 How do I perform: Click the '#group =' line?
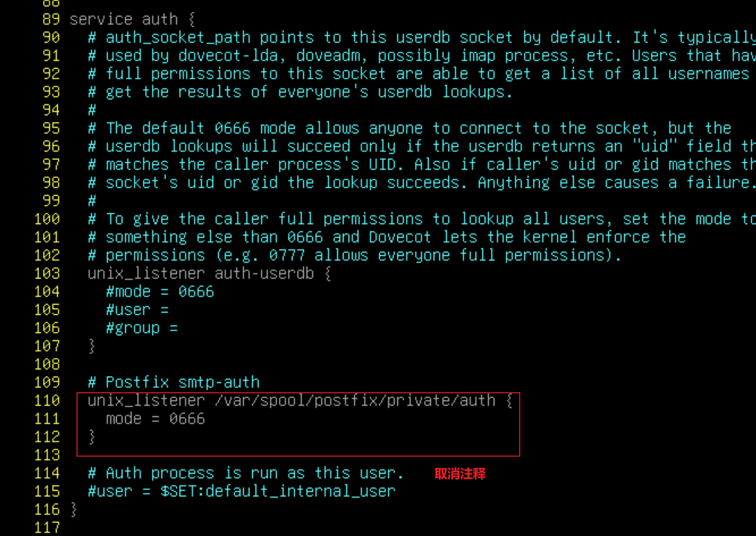click(x=142, y=329)
